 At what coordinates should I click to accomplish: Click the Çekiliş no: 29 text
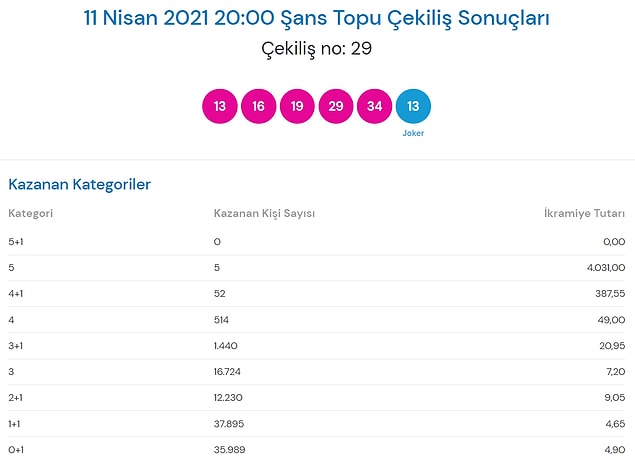[317, 49]
